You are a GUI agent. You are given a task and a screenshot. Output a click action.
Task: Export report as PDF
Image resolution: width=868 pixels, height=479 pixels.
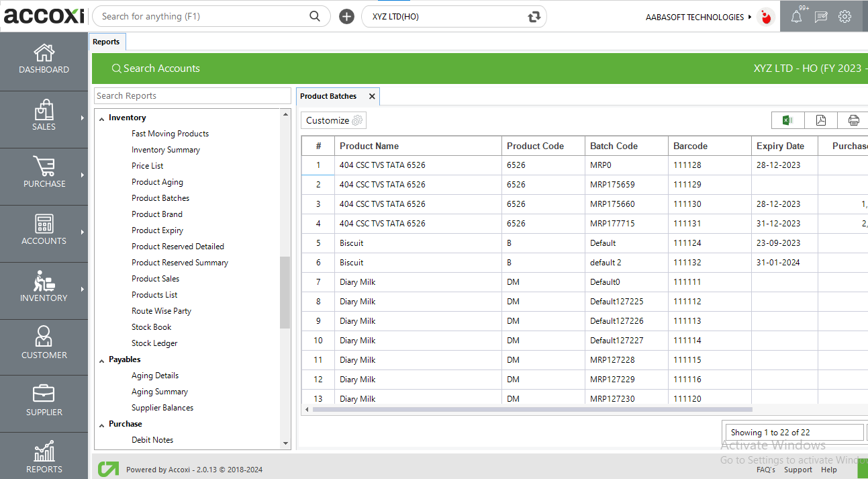pos(820,120)
